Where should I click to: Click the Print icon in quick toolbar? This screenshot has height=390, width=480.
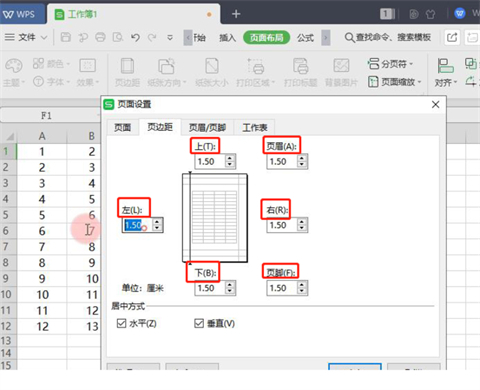(x=100, y=37)
